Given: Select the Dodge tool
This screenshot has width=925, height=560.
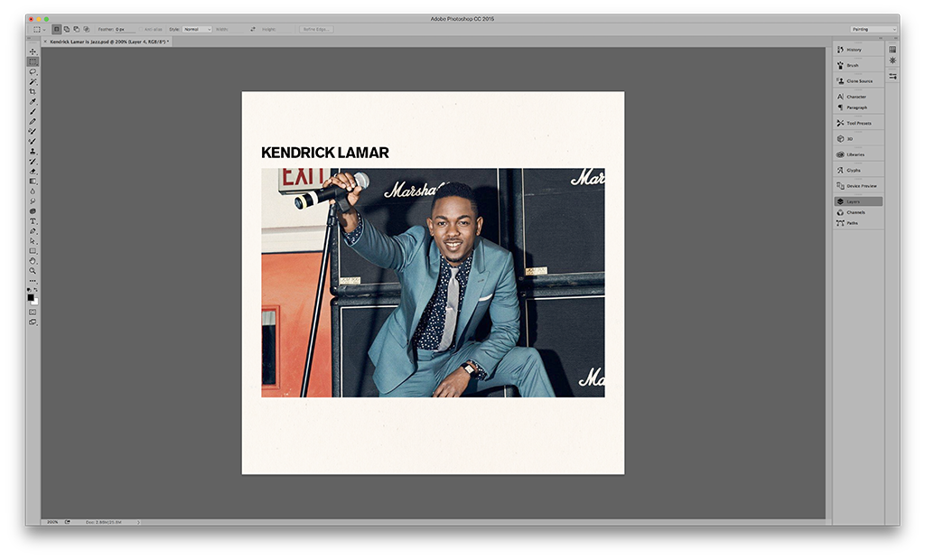Looking at the screenshot, I should pos(33,201).
